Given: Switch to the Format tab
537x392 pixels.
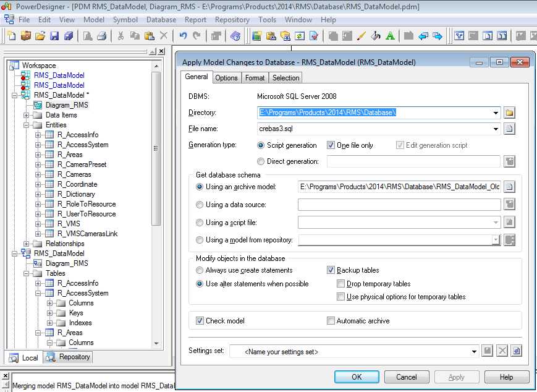Looking at the screenshot, I should 255,78.
